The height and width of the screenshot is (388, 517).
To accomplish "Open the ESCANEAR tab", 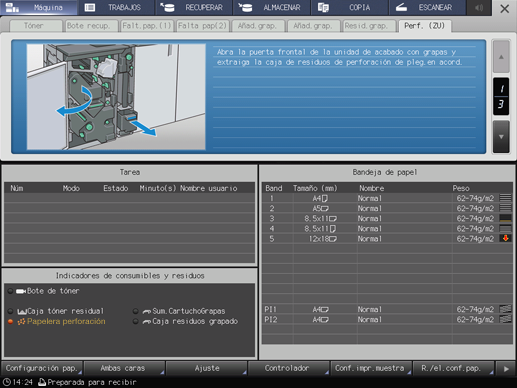I will 427,7.
